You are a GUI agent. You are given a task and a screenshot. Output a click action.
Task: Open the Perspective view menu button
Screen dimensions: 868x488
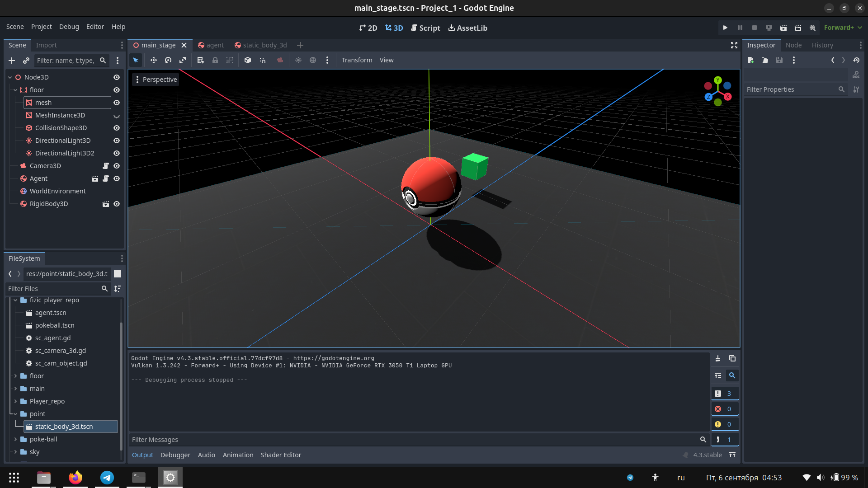pyautogui.click(x=156, y=80)
